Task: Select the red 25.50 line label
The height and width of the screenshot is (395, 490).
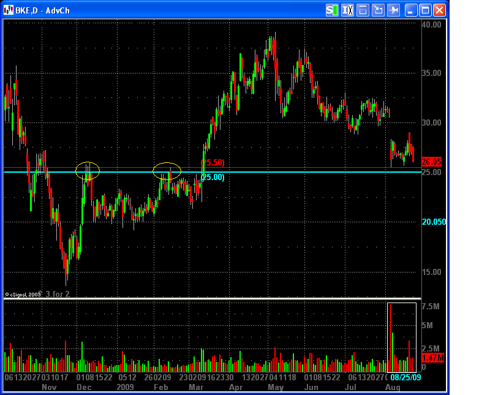Action: tap(213, 163)
